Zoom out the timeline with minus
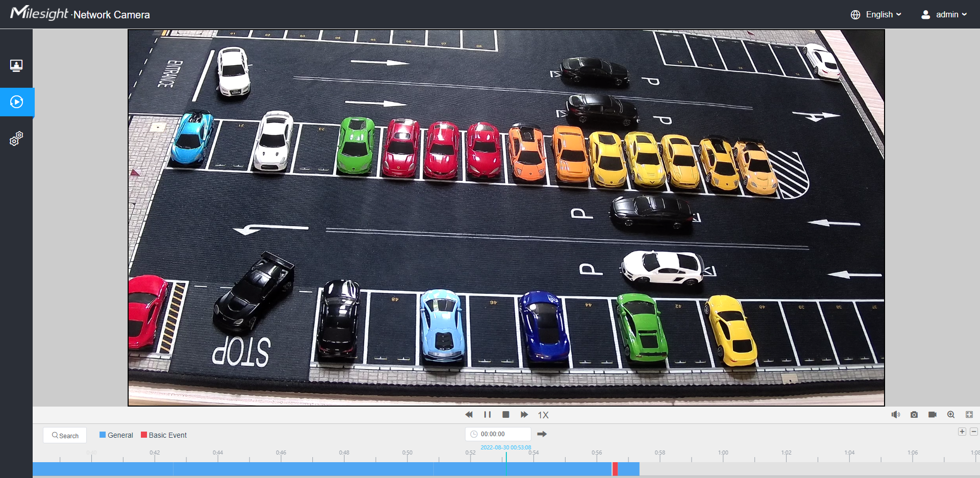 pos(974,432)
